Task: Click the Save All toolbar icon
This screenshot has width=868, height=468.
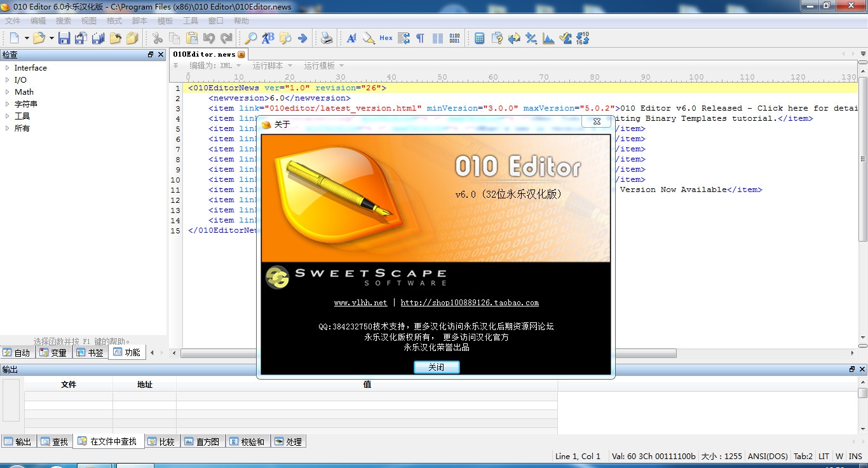Action: [x=98, y=38]
